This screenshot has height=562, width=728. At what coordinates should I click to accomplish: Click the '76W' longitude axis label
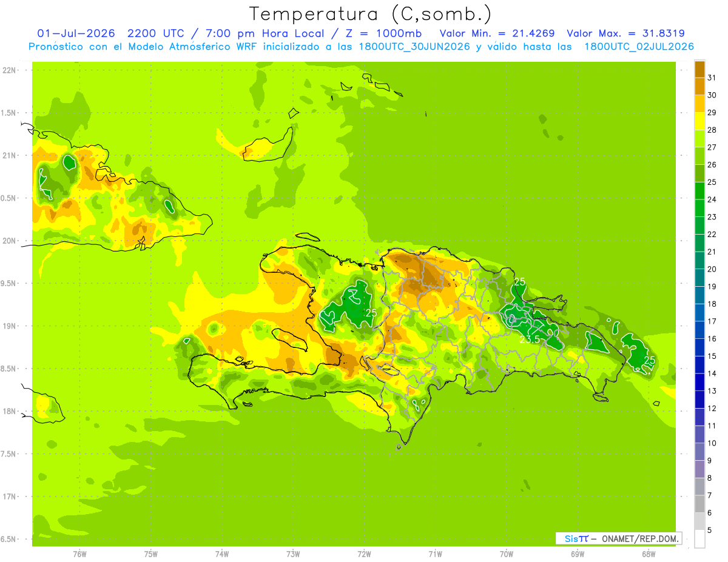coord(79,554)
